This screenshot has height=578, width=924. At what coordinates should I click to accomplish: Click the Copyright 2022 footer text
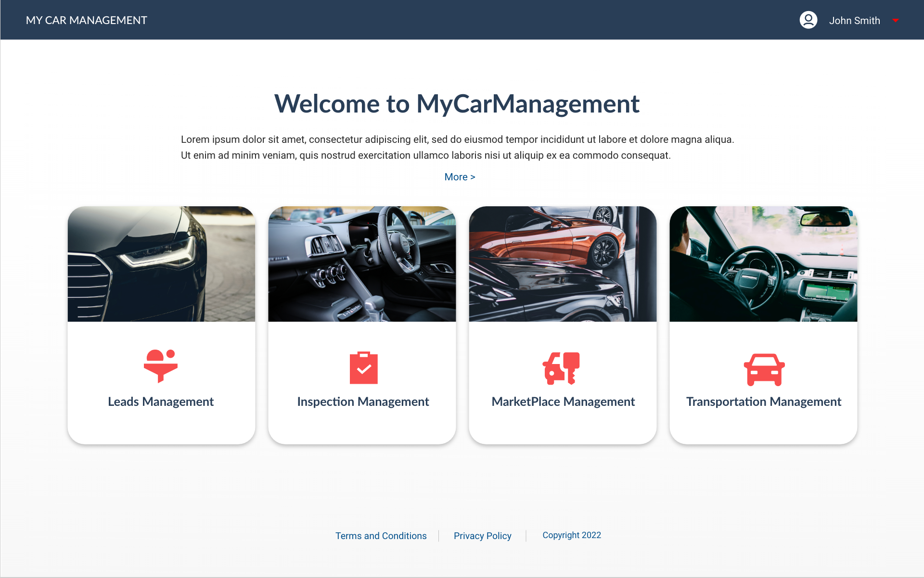[572, 535]
